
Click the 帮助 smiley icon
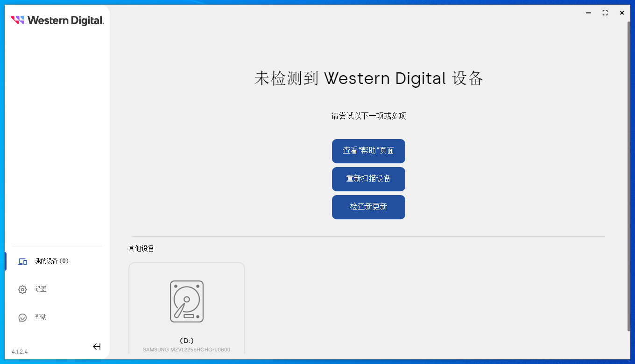coord(22,317)
